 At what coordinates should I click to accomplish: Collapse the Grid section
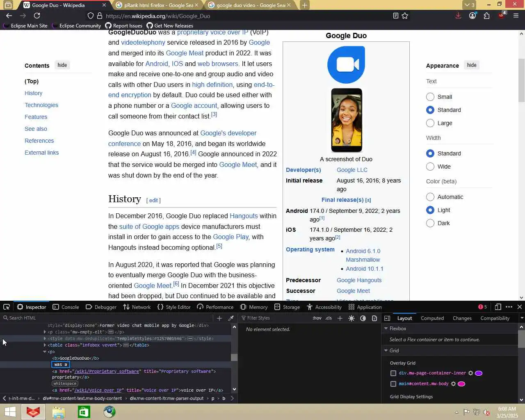click(x=386, y=351)
